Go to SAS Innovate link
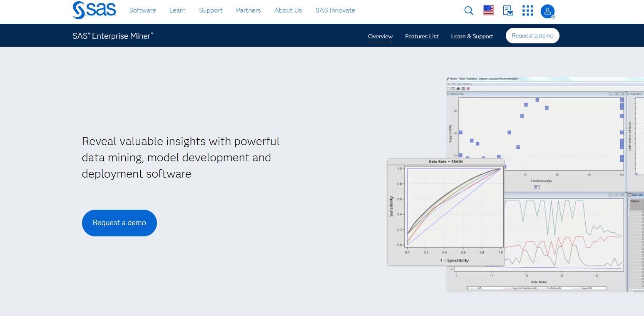The image size is (644, 316). tap(335, 10)
